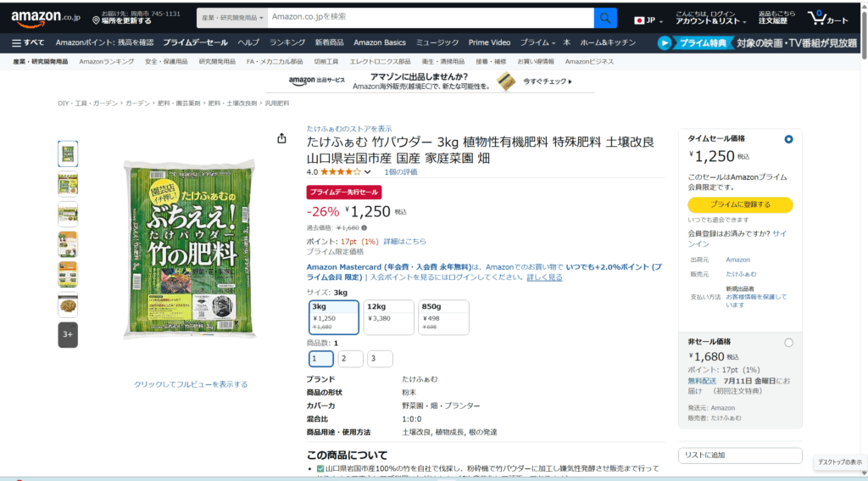Select the sixth product thumbnail

[x=68, y=305]
